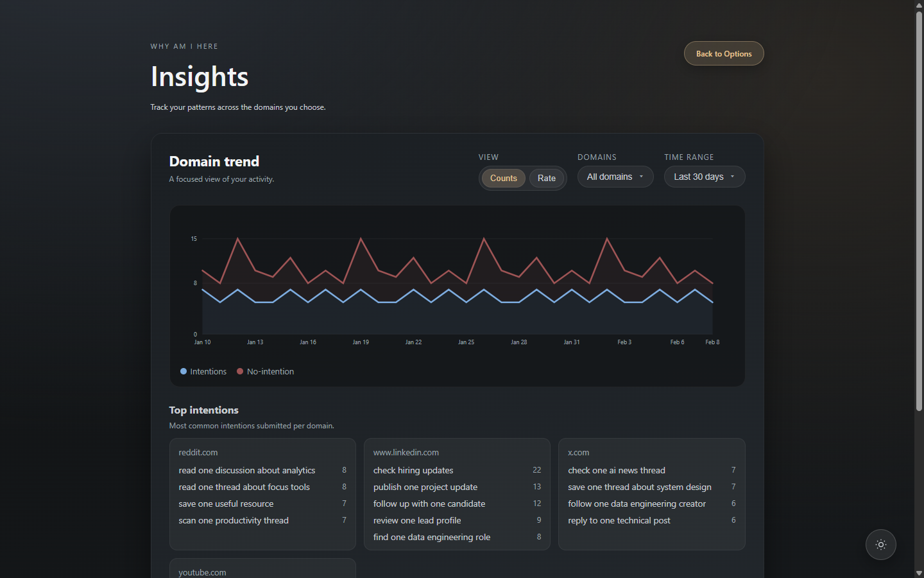The image size is (924, 578).
Task: Switch the view to Rate
Action: 546,178
